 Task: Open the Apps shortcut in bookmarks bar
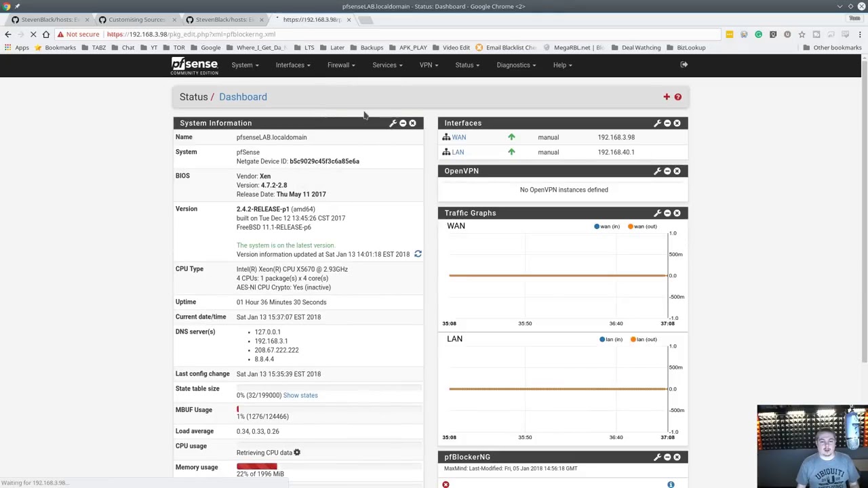point(17,47)
